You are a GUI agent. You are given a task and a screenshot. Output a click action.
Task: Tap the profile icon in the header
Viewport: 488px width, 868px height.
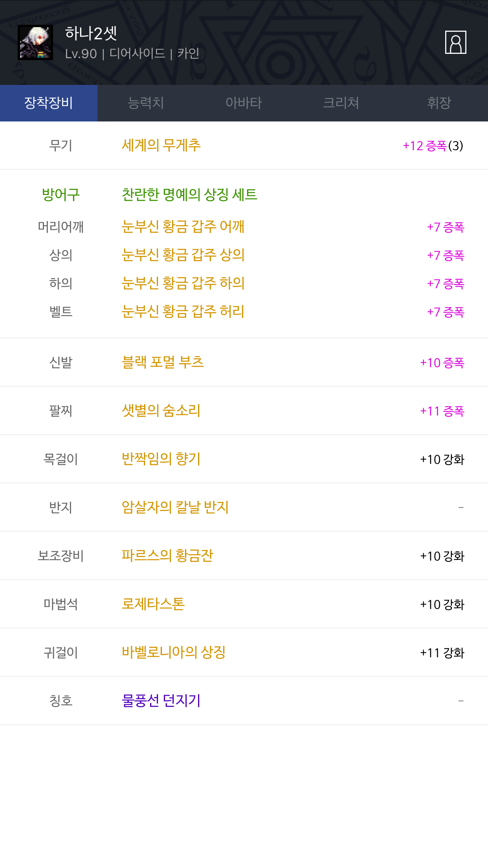[x=455, y=42]
